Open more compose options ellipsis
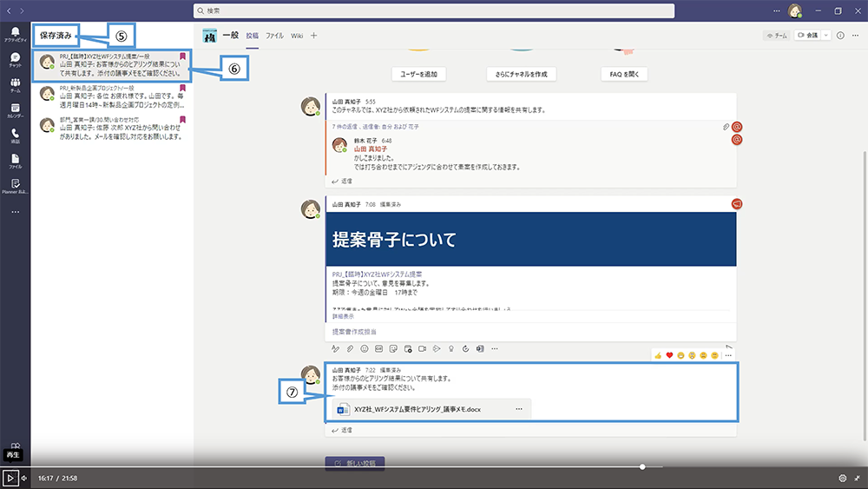 tap(495, 349)
